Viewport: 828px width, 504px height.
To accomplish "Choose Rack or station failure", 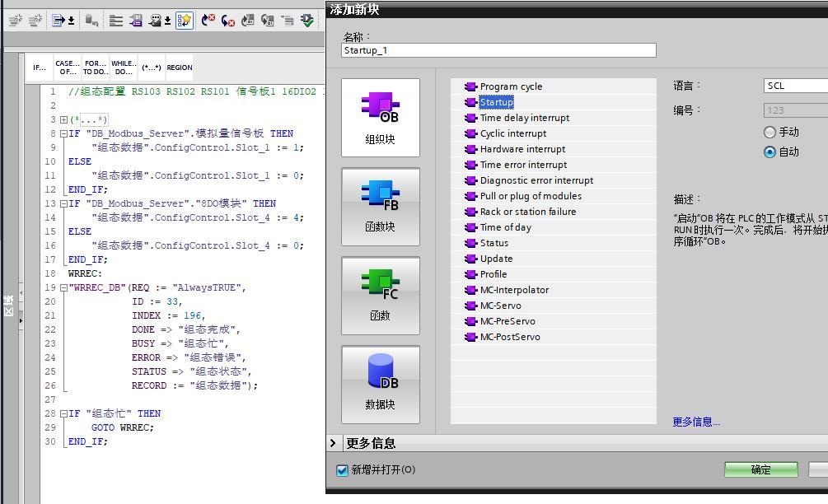I will (554, 212).
